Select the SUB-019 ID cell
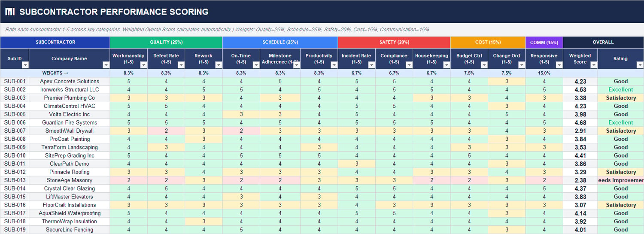644x234 pixels. point(15,230)
